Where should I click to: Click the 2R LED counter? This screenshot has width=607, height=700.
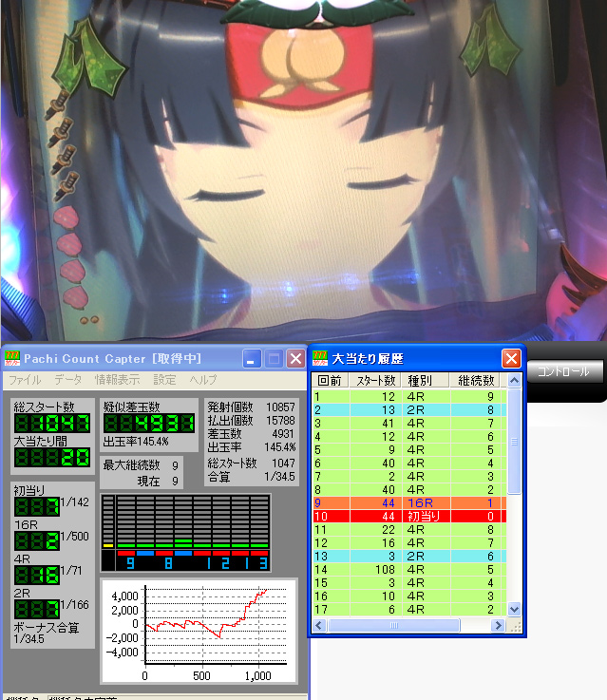[x=37, y=610]
